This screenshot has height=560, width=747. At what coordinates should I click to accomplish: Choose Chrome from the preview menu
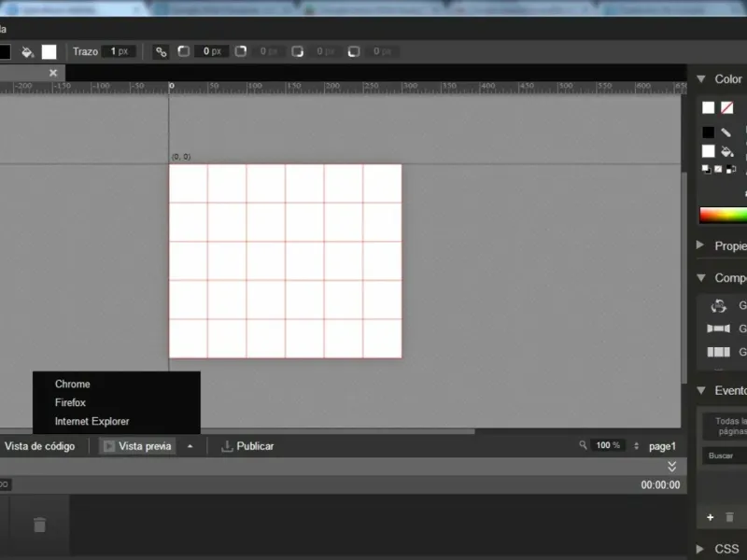[x=73, y=384]
